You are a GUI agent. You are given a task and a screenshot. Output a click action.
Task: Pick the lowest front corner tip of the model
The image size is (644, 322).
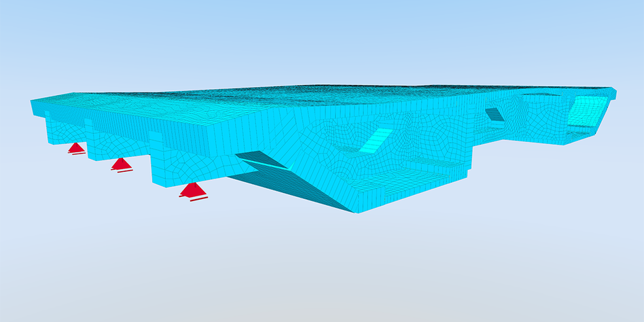pos(357,212)
